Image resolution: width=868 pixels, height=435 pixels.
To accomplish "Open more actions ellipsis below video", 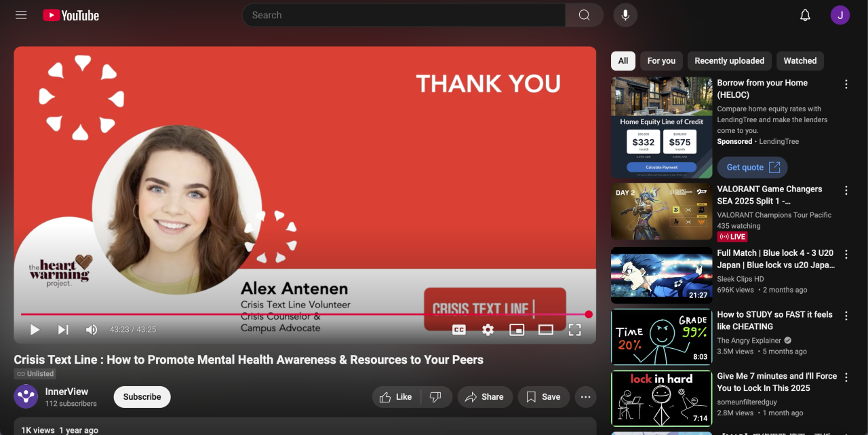I will pyautogui.click(x=586, y=397).
